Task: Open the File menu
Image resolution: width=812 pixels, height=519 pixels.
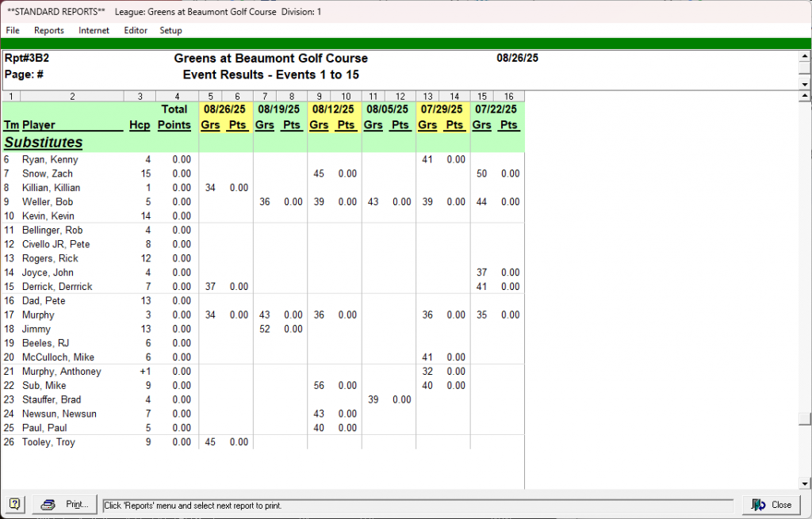Action: coord(13,31)
